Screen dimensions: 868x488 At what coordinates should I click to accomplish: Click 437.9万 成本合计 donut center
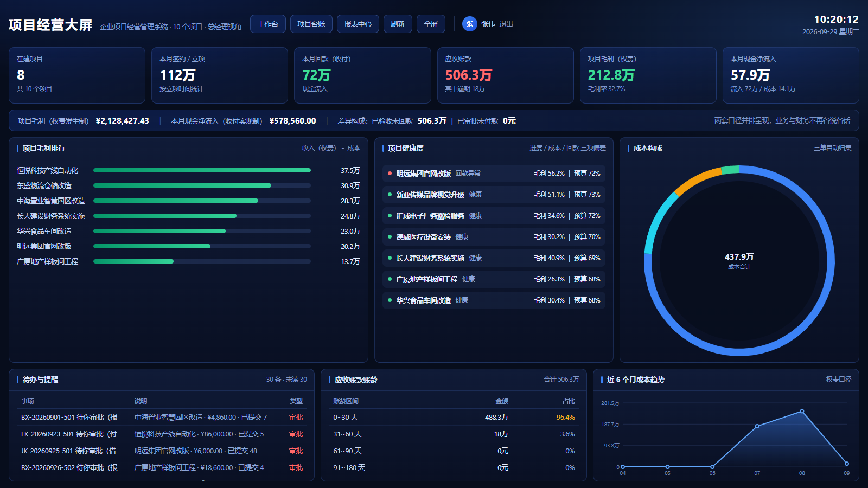pos(739,261)
